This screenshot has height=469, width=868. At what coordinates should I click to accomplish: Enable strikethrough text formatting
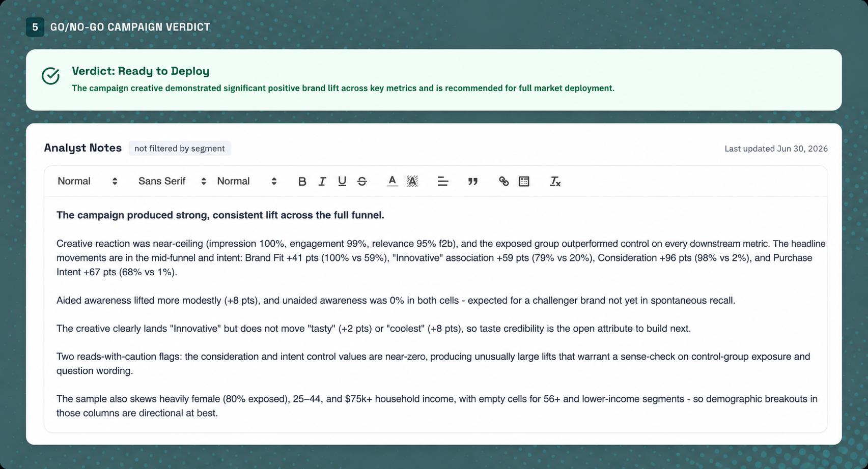point(362,182)
